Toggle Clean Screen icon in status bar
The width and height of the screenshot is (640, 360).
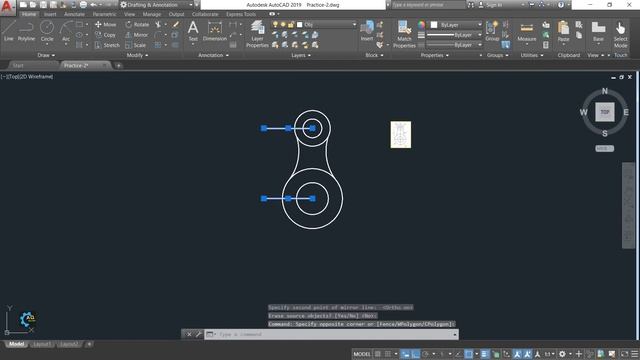pos(624,354)
